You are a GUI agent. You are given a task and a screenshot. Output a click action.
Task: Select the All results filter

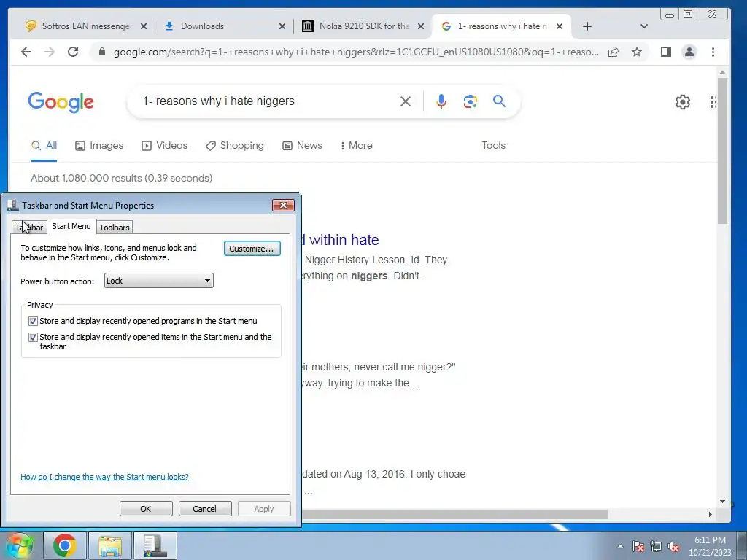click(44, 145)
